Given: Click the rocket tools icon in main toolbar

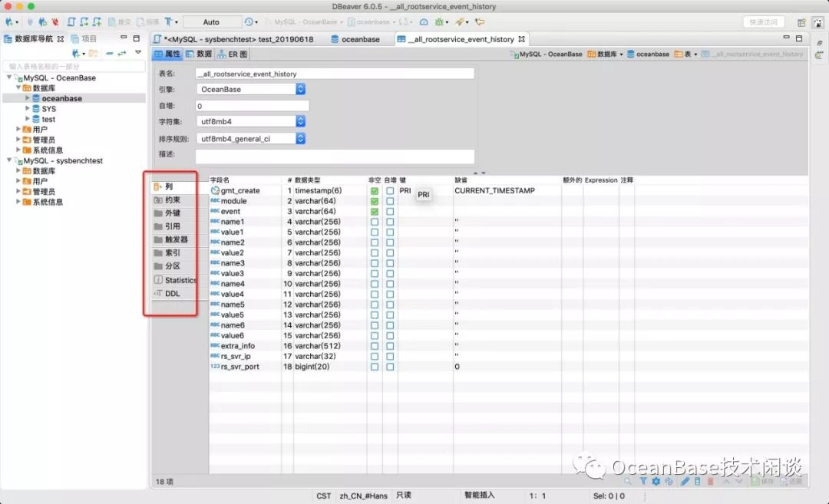Looking at the screenshot, I should 458,21.
